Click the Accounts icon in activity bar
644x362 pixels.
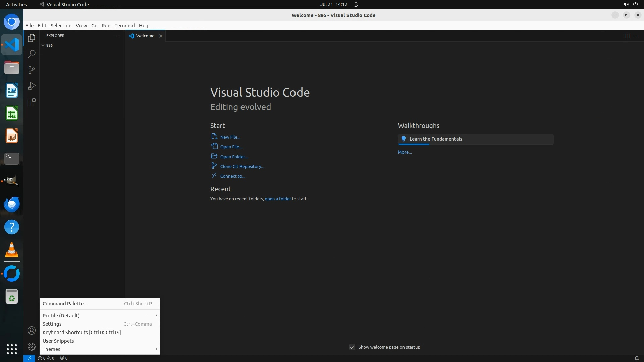(32, 330)
